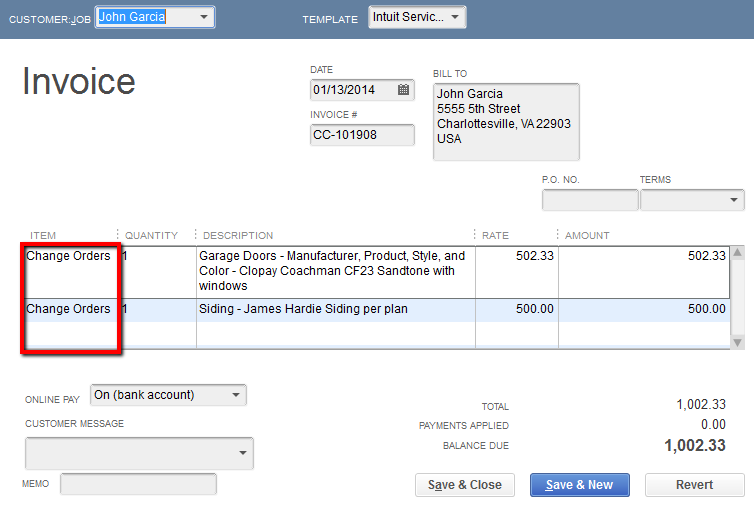This screenshot has height=506, width=754.
Task: Click the P.O. No. field
Action: (x=590, y=200)
